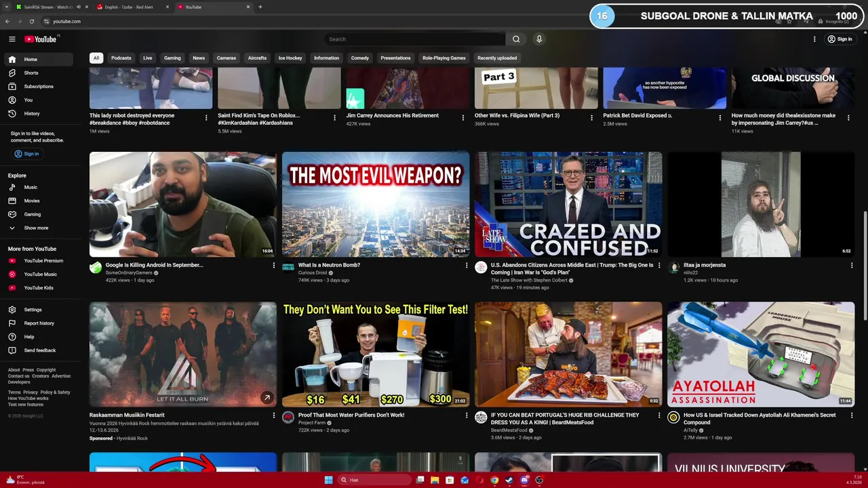
Task: Open Chrome from the taskbar
Action: [494, 480]
